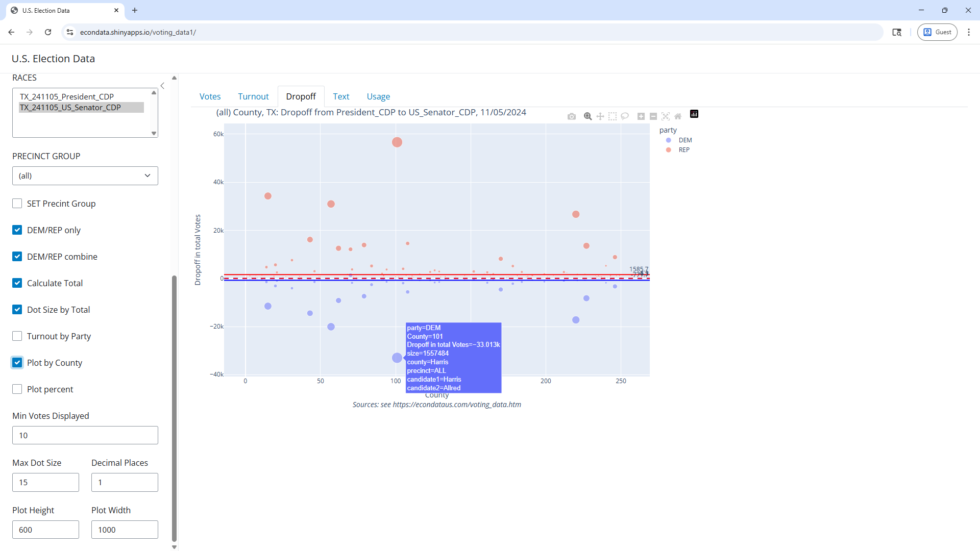980x551 pixels.
Task: Activate Box Select tool
Action: pyautogui.click(x=612, y=116)
